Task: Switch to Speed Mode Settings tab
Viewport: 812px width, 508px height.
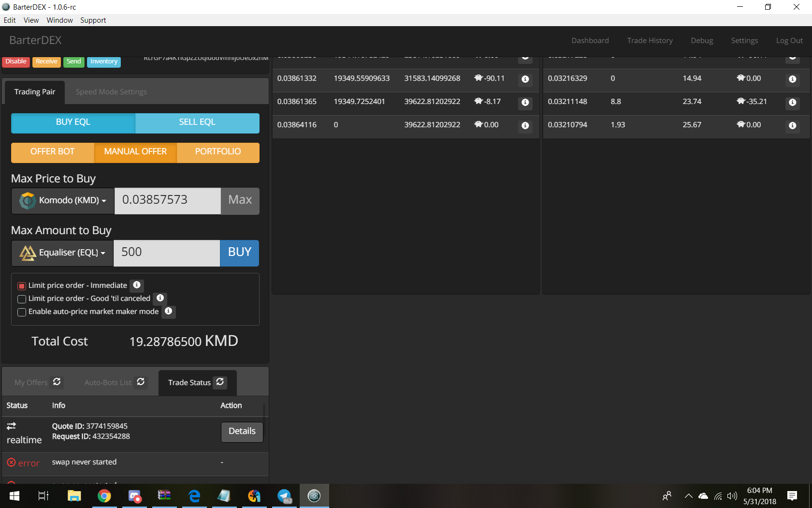Action: pyautogui.click(x=111, y=92)
